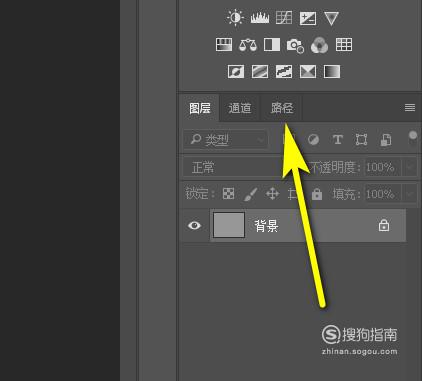Screen dimensions: 422x381
Task: Filter for shape layers
Action: pyautogui.click(x=361, y=139)
